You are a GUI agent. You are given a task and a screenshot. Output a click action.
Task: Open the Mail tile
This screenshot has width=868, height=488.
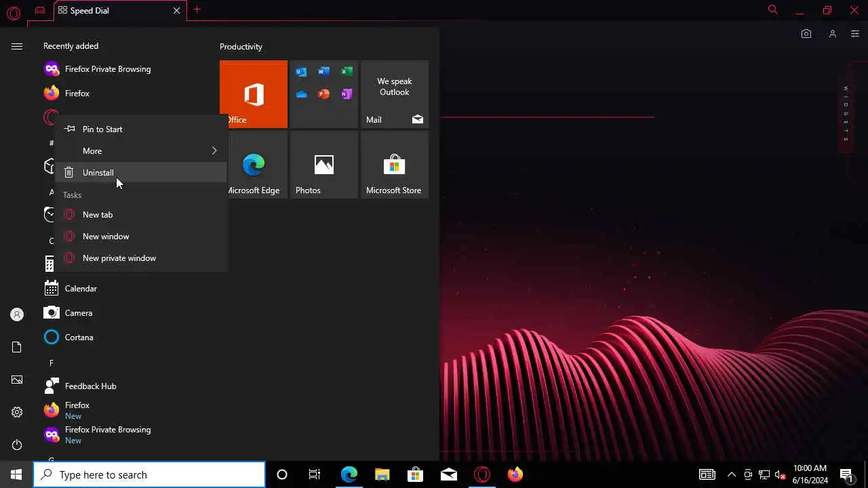point(395,94)
